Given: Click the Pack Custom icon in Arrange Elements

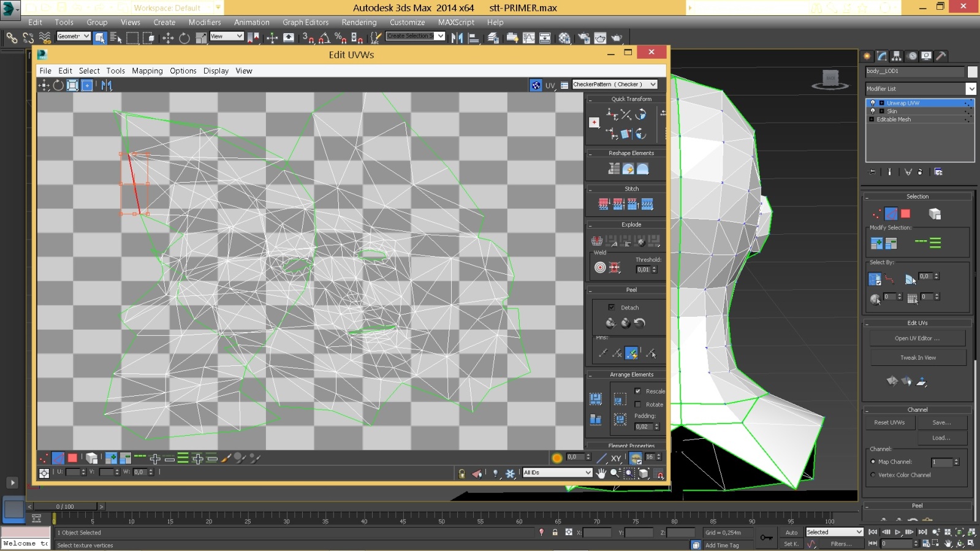Looking at the screenshot, I should click(596, 399).
